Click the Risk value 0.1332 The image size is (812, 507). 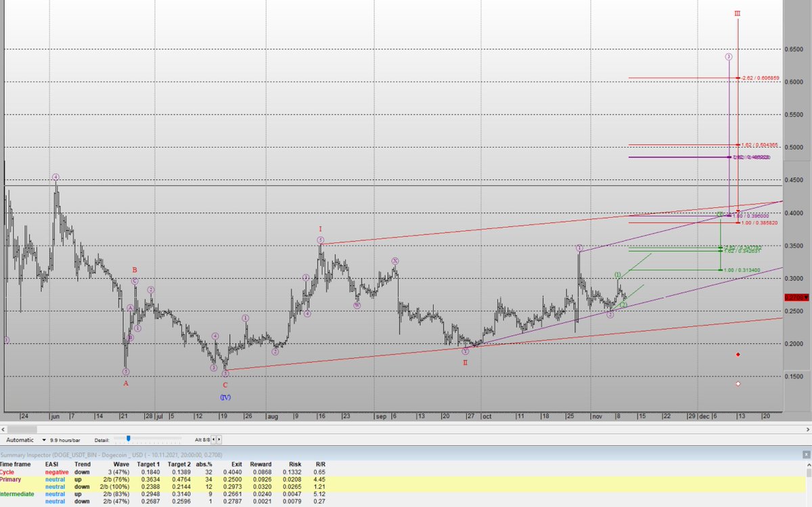[292, 472]
